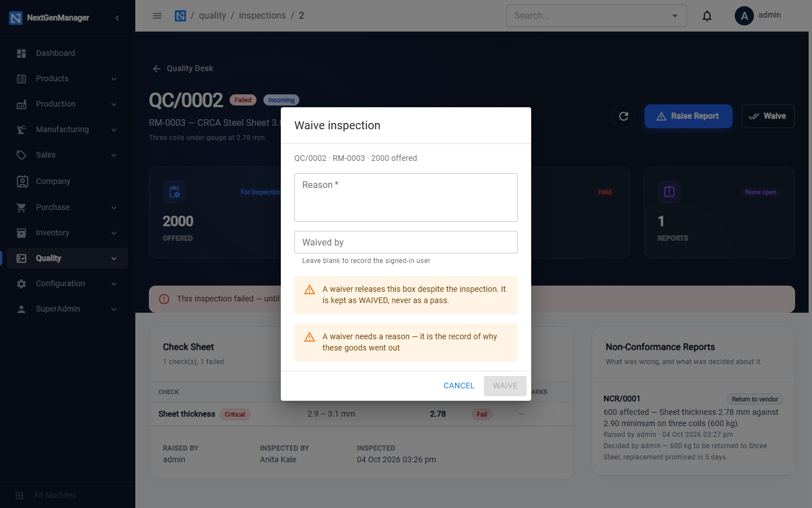Click the Sheet thickness check row
The width and height of the screenshot is (812, 508).
(361, 414)
